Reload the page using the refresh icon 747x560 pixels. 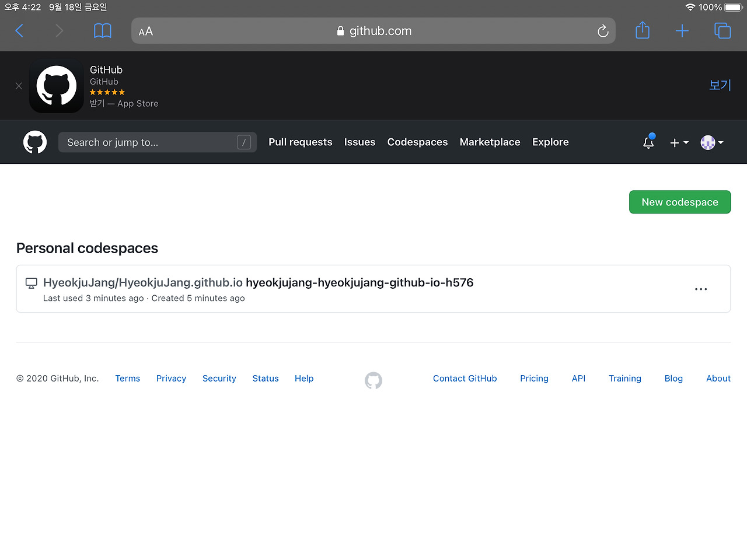tap(603, 31)
